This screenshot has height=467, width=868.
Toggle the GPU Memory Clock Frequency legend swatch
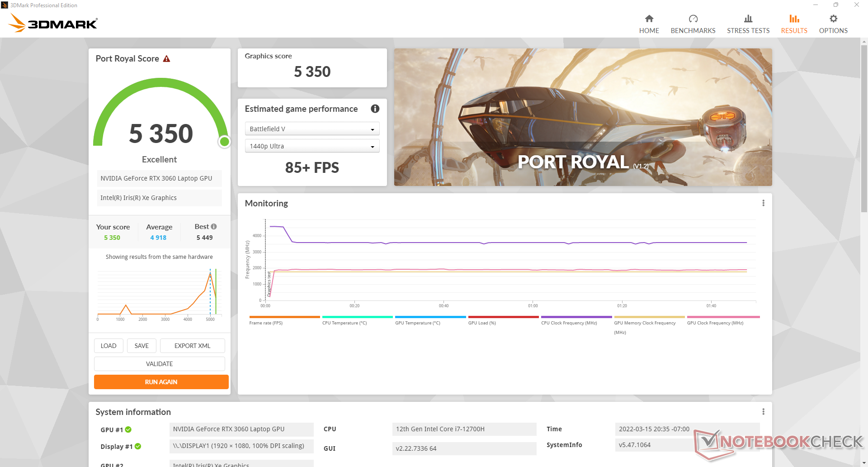[x=649, y=317]
